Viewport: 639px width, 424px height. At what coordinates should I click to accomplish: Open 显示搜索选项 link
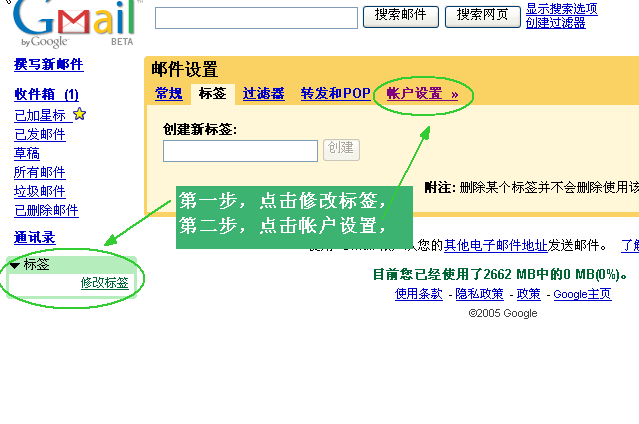click(x=562, y=9)
